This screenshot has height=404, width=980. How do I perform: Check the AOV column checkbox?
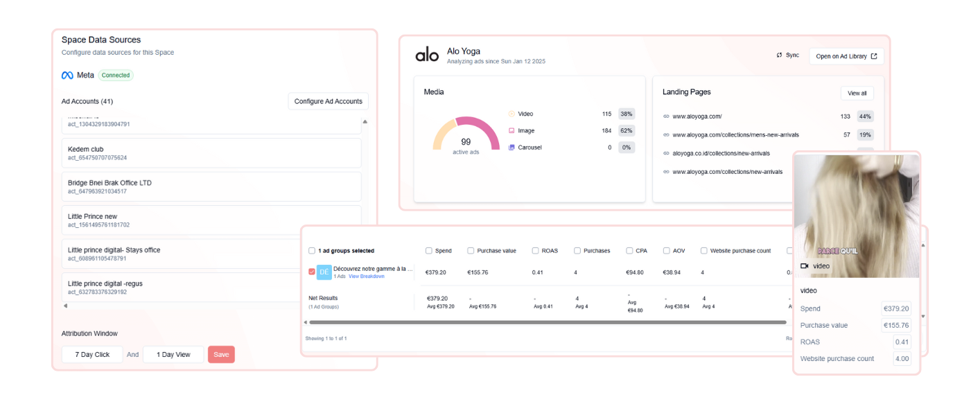click(667, 251)
